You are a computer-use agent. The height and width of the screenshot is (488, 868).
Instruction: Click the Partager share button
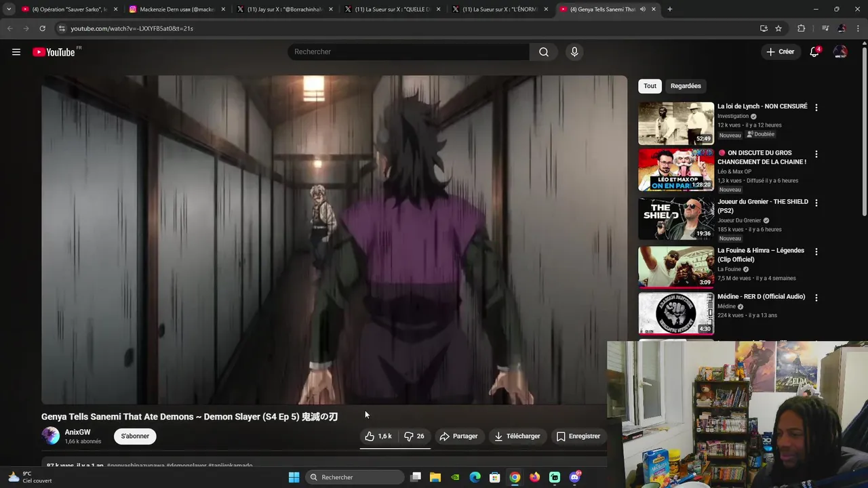click(458, 436)
